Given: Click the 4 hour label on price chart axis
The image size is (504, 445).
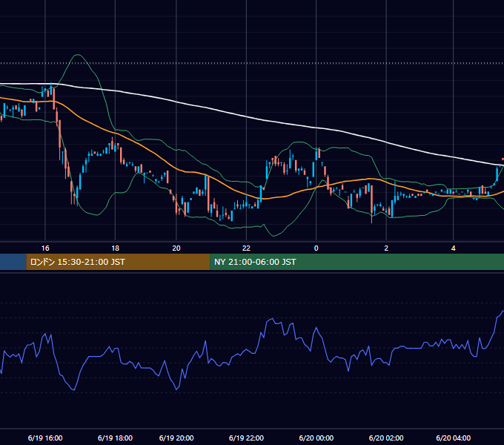Looking at the screenshot, I should (453, 248).
